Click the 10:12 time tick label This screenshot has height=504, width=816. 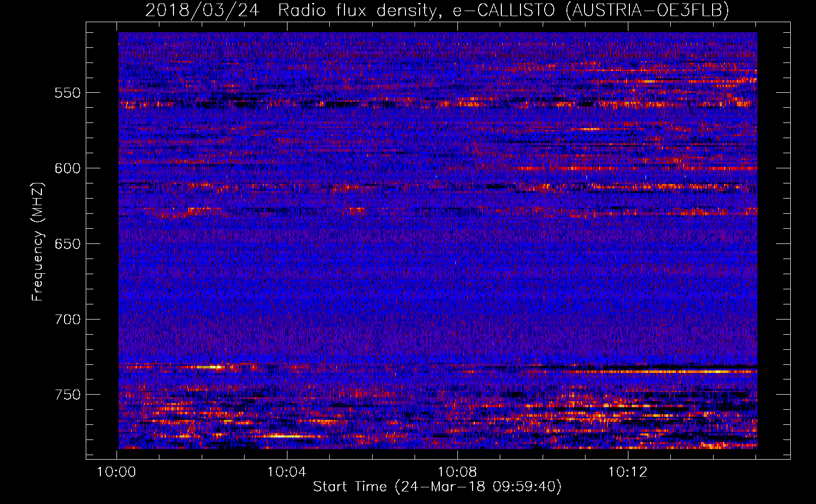[628, 472]
